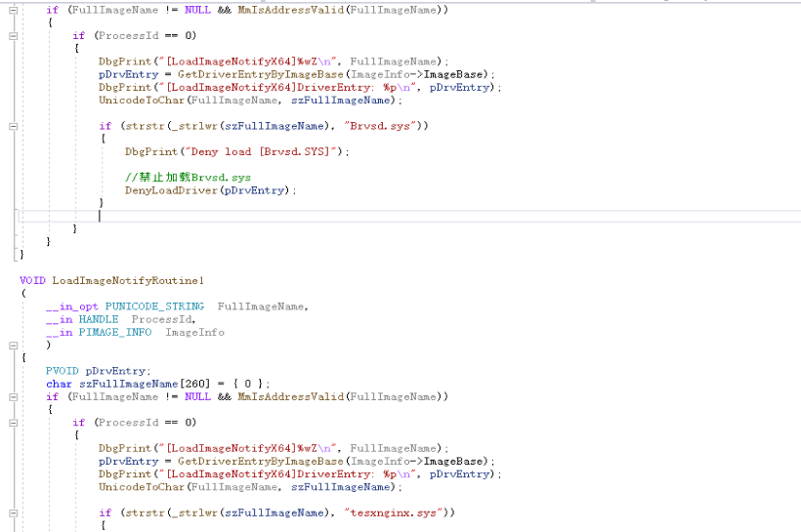
Task: Click the LoadImageNotifyRoutine1 function name
Action: (x=128, y=280)
